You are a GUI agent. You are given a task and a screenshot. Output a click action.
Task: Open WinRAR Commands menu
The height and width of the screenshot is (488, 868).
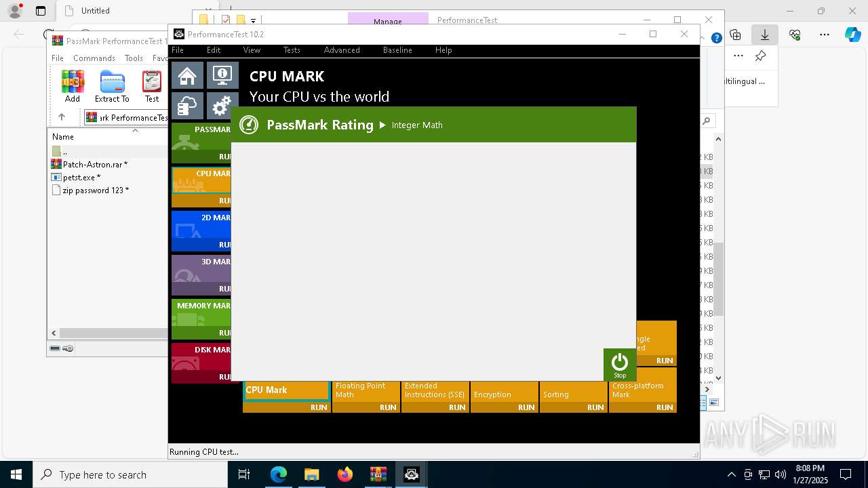click(94, 58)
